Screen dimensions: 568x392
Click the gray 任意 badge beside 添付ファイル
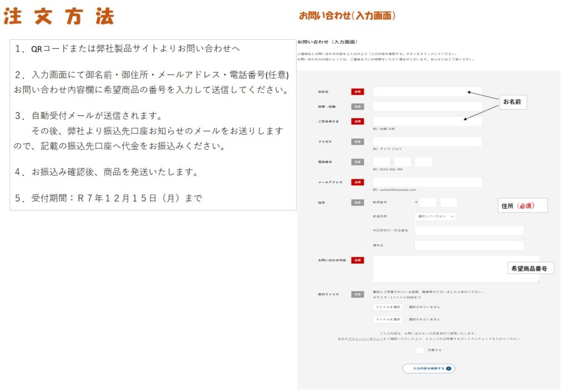click(x=357, y=294)
